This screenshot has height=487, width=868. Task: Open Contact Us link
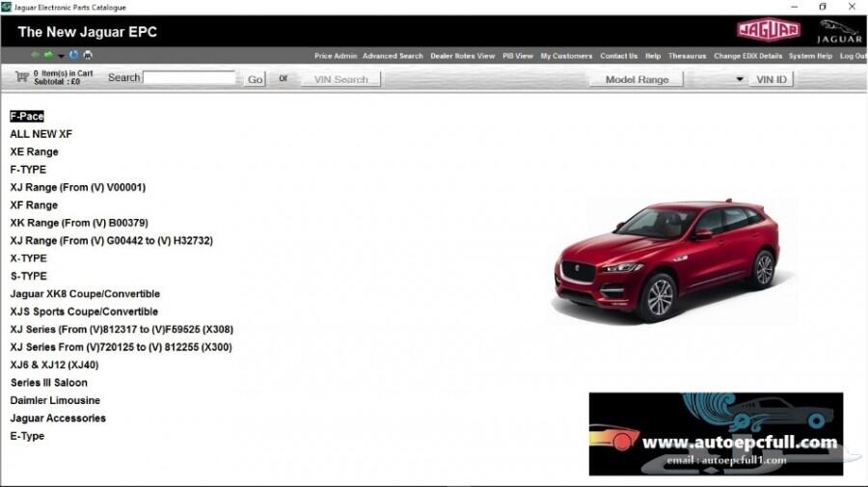tap(618, 56)
